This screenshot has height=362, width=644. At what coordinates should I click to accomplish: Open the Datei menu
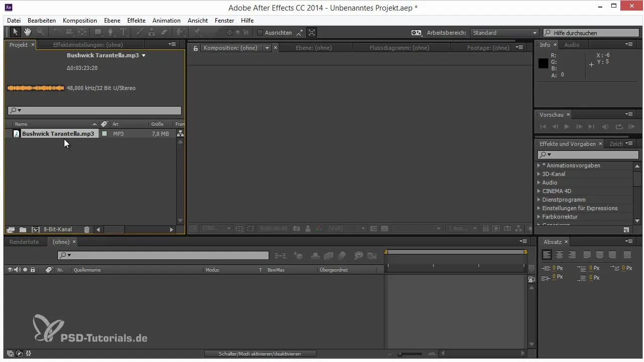point(14,21)
